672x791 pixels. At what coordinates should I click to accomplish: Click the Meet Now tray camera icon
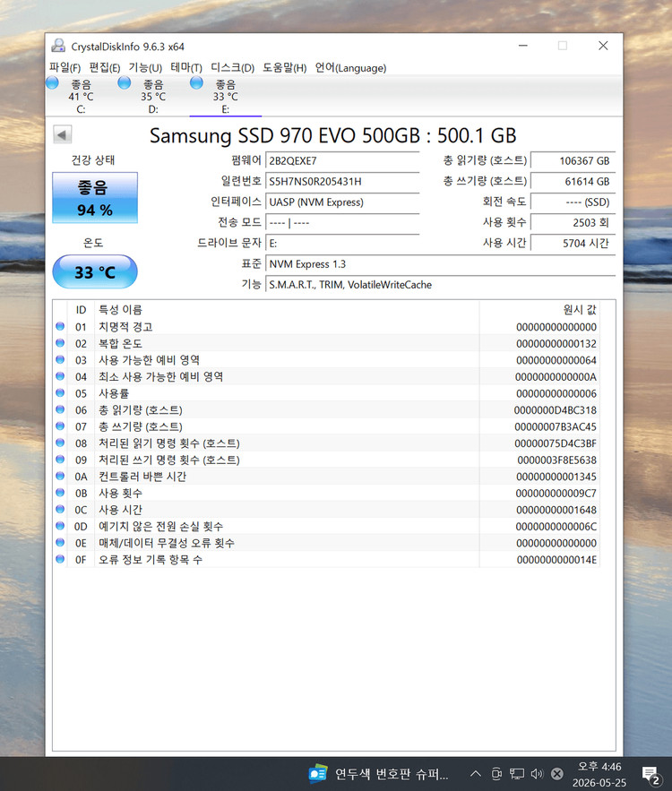tap(496, 773)
